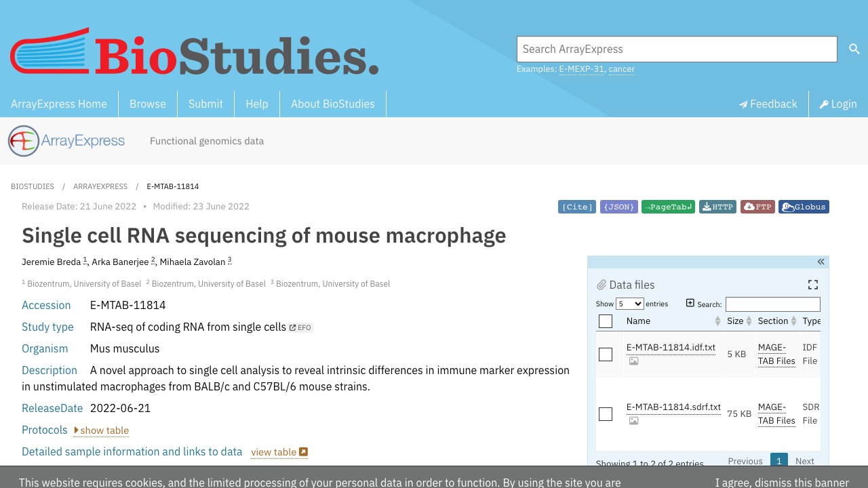Check the E-MTAB-11814.sdrf.txt file checkbox
This screenshot has width=868, height=488.
606,414
